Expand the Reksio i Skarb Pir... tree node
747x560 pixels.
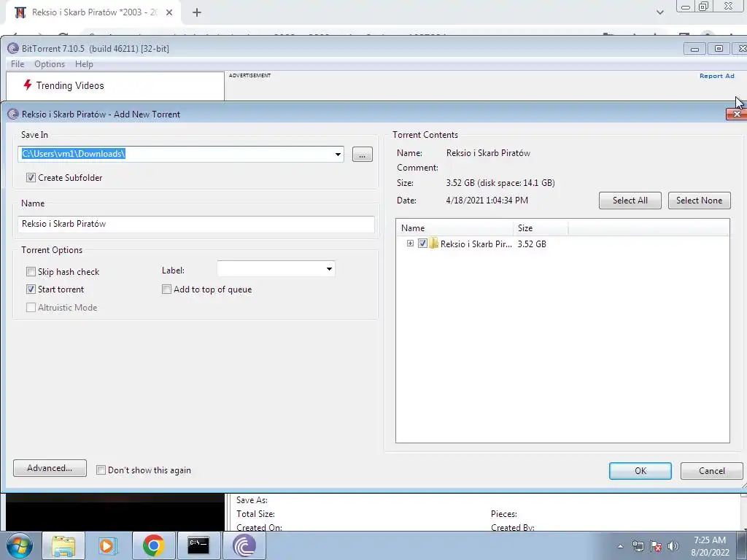pos(410,244)
